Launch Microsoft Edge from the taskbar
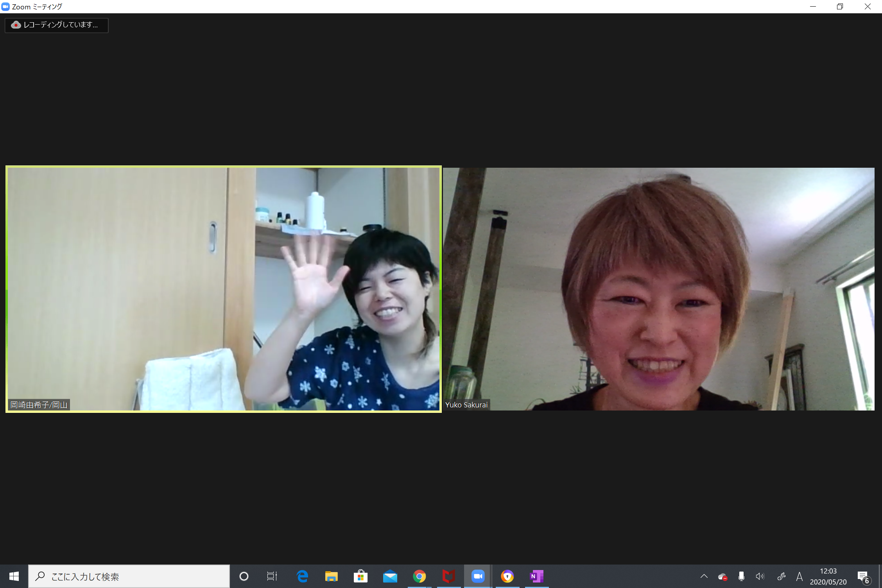 tap(302, 576)
